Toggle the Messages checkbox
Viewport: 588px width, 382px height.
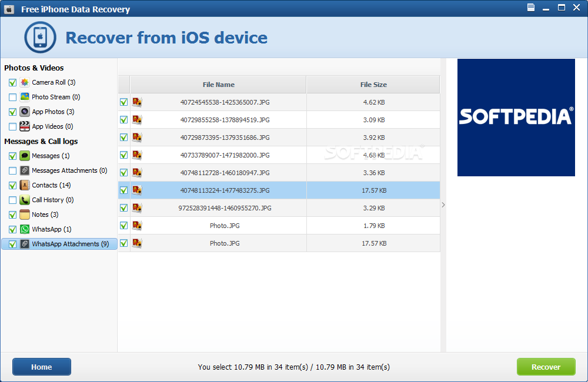12,156
